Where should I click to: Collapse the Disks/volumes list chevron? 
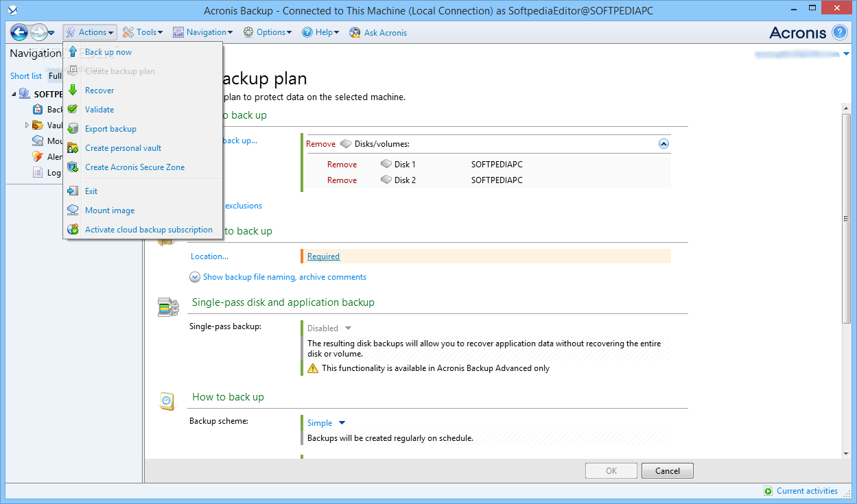click(x=664, y=144)
